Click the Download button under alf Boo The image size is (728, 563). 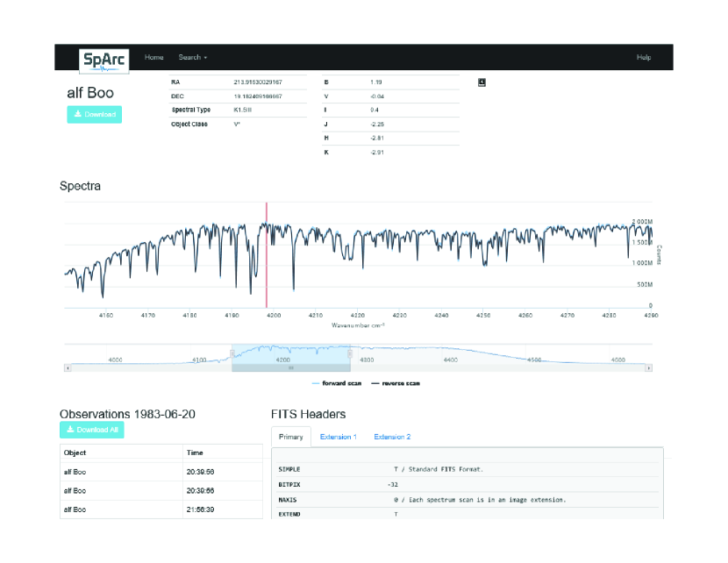95,115
